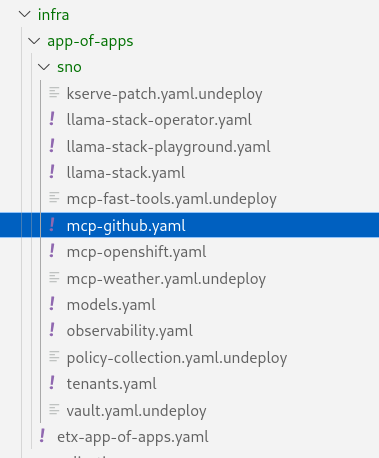Open mcp-openshift.yaml file
Viewport: 379px width, 458px height.
click(x=136, y=252)
